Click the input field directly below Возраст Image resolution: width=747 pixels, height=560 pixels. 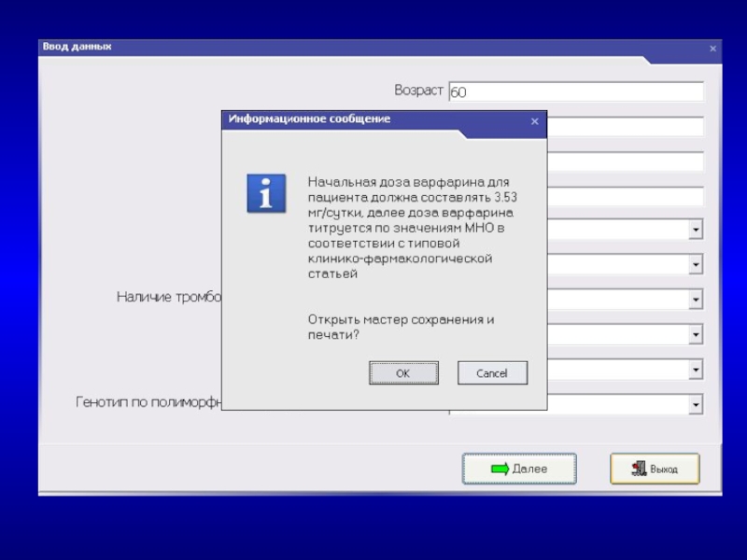[x=625, y=127]
